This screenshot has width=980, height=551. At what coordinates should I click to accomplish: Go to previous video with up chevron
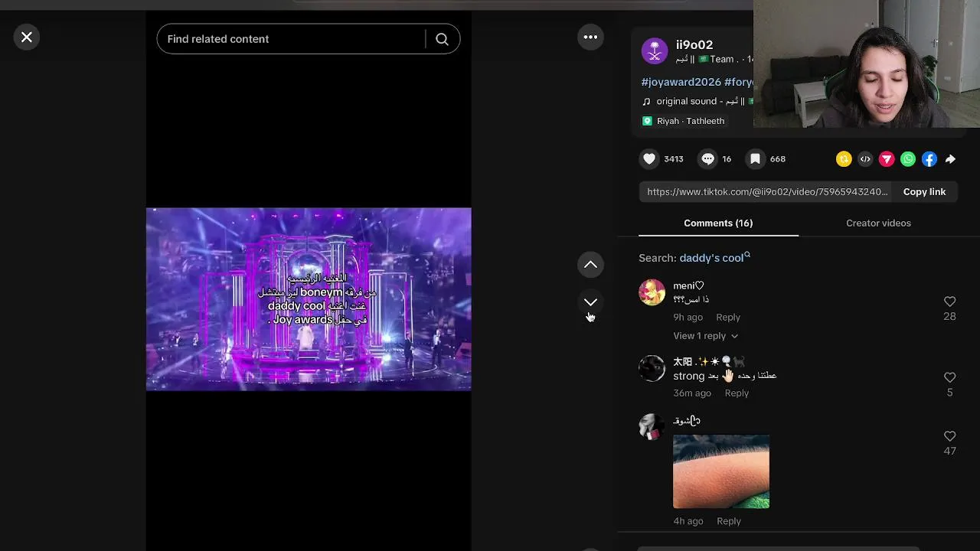[590, 265]
